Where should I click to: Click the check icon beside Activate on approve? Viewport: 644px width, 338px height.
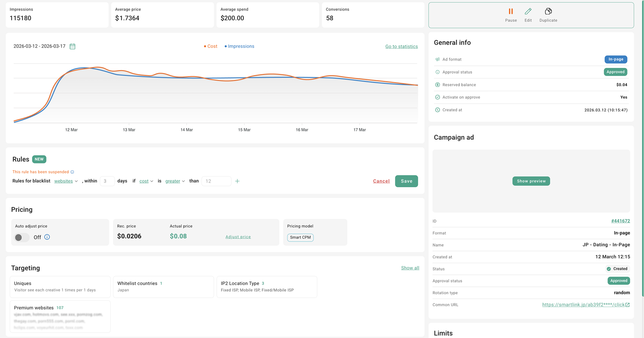point(437,97)
